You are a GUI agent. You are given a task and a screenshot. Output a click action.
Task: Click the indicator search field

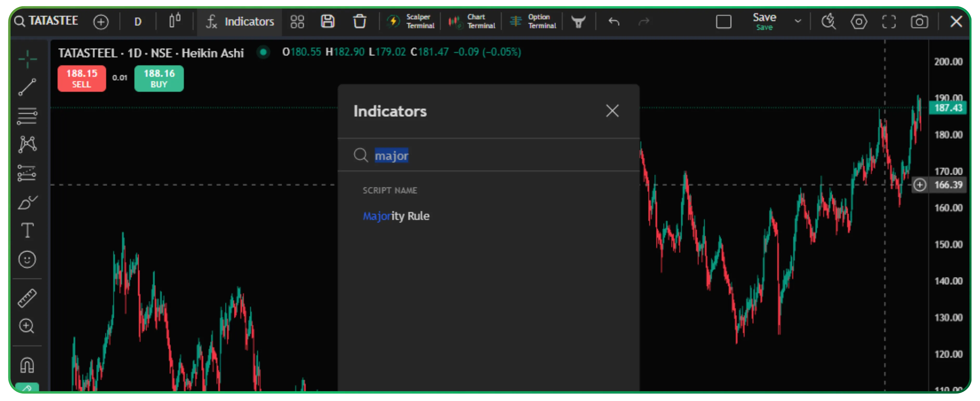click(495, 156)
